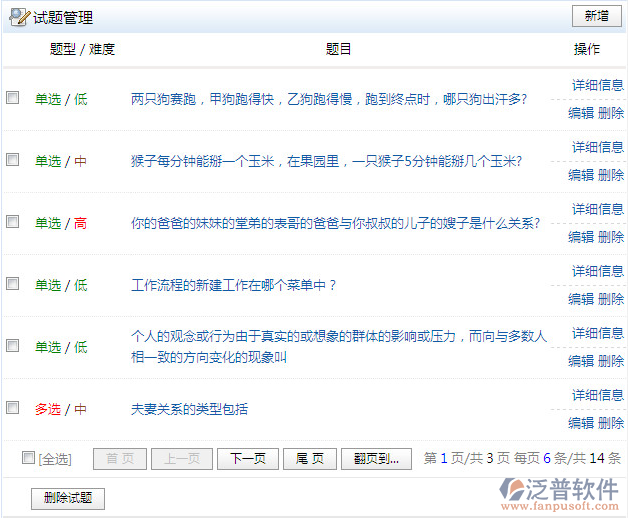This screenshot has width=629, height=522.
Task: Tick checkbox for 个人的观念或行为 question
Action: click(x=12, y=345)
